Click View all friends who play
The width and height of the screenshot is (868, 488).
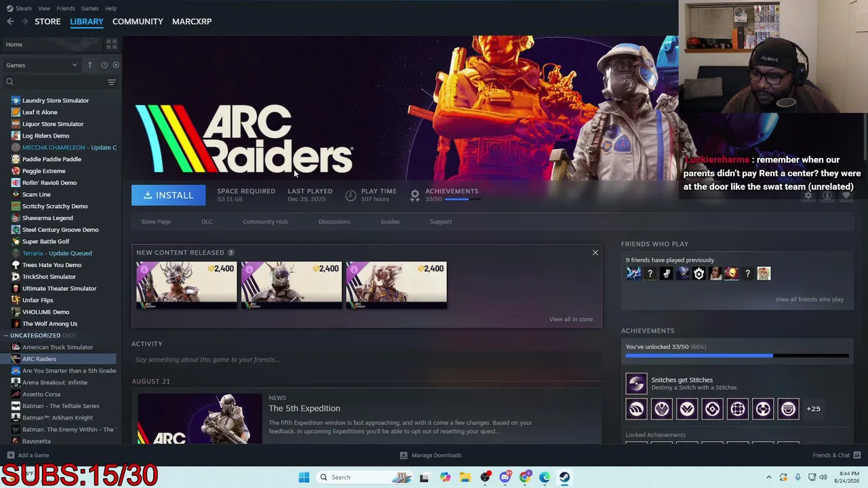tap(810, 300)
